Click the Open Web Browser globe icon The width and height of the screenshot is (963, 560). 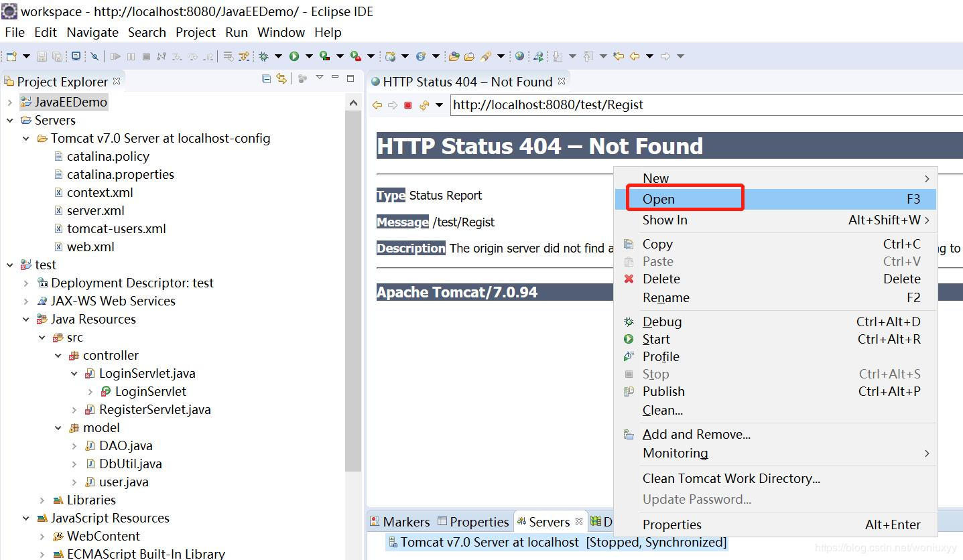click(x=519, y=56)
